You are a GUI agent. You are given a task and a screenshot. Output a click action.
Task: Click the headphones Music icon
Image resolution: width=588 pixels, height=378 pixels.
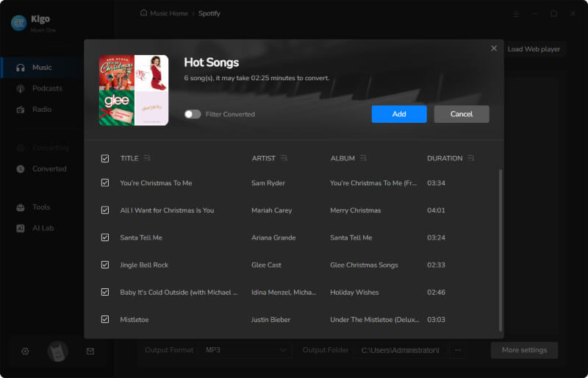(x=21, y=68)
